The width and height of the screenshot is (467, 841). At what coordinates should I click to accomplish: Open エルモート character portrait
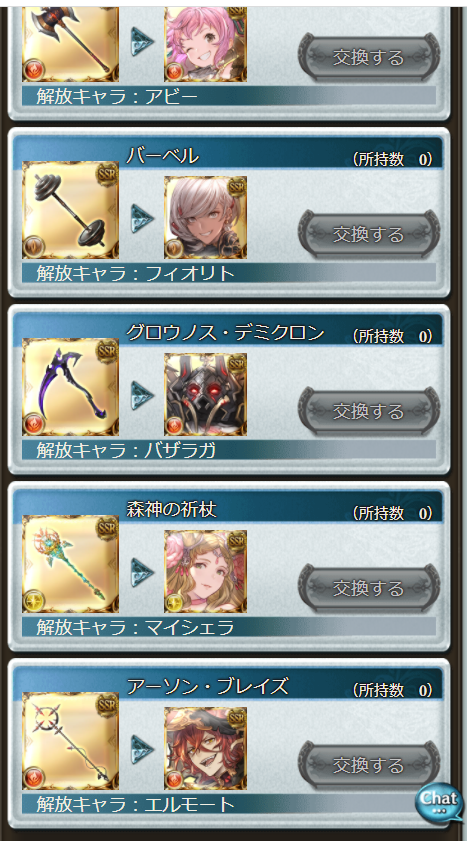coord(205,748)
